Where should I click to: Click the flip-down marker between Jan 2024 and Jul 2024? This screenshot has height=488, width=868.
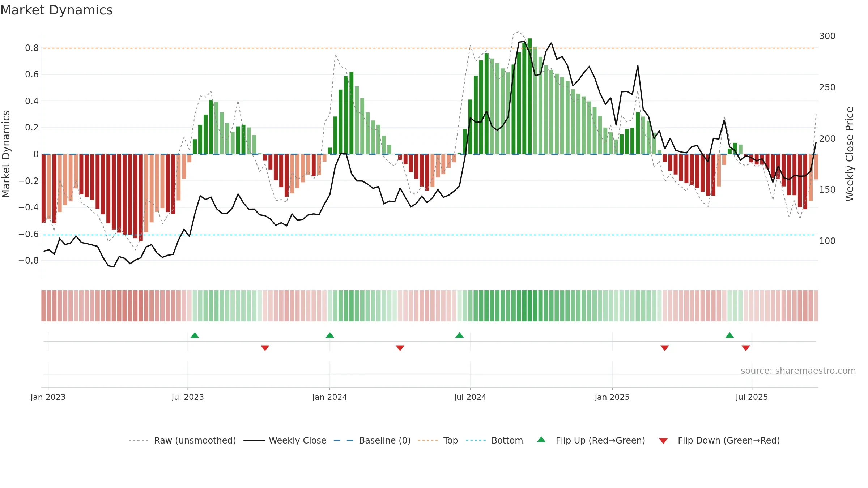400,348
